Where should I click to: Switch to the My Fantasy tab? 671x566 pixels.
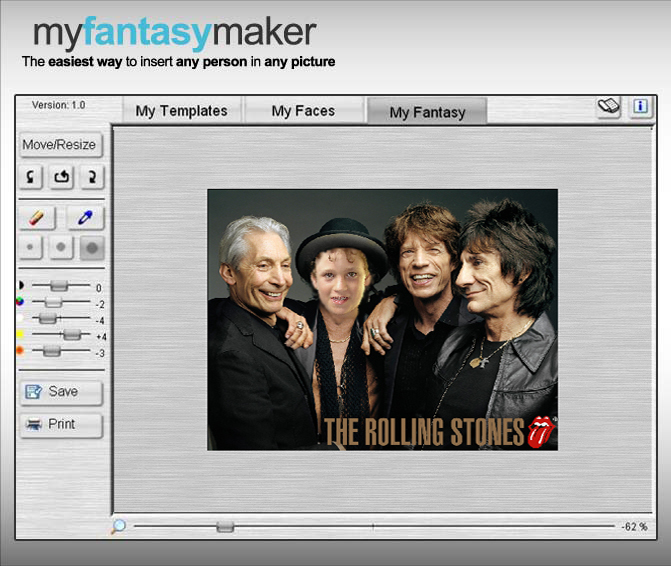point(427,112)
